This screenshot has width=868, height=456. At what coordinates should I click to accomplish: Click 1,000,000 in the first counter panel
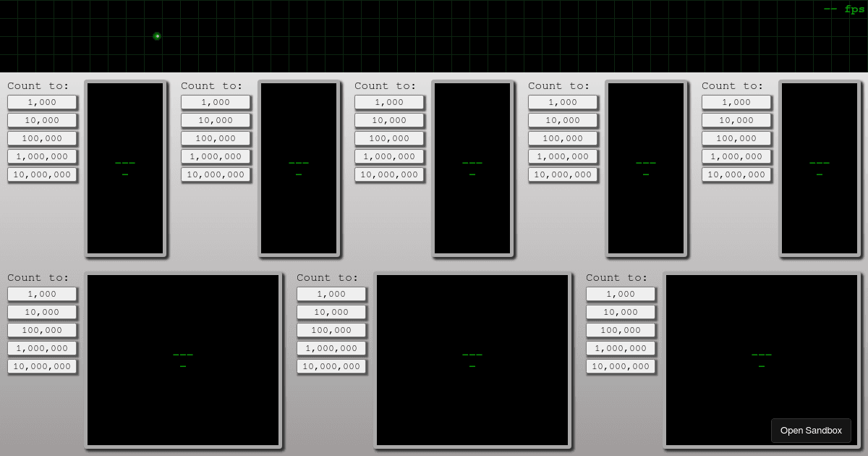point(42,156)
